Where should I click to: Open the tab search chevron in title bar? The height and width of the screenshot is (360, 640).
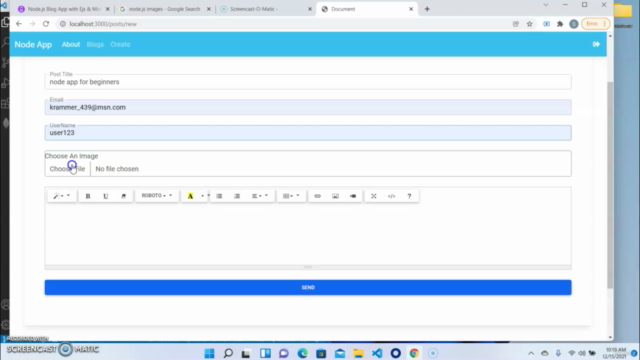(x=546, y=5)
